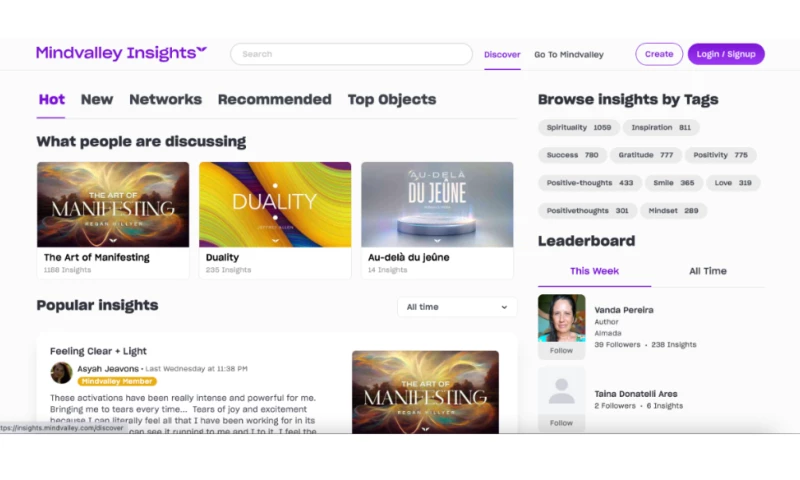
Task: Open the Discover nav tab
Action: tap(502, 55)
